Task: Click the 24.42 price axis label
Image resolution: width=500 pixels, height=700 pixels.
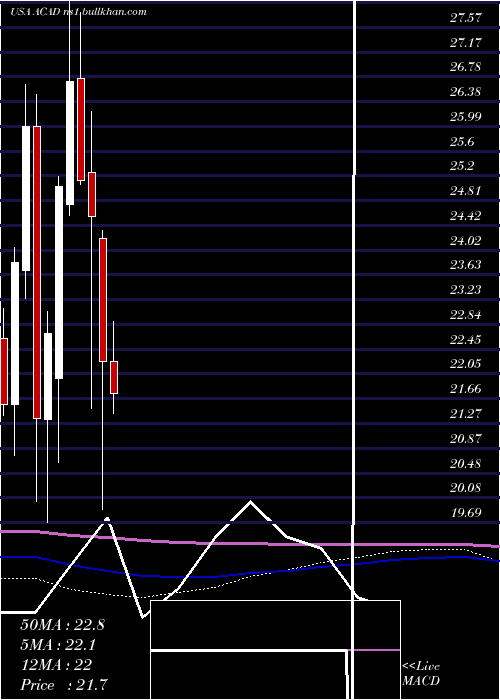Action: coord(466,216)
